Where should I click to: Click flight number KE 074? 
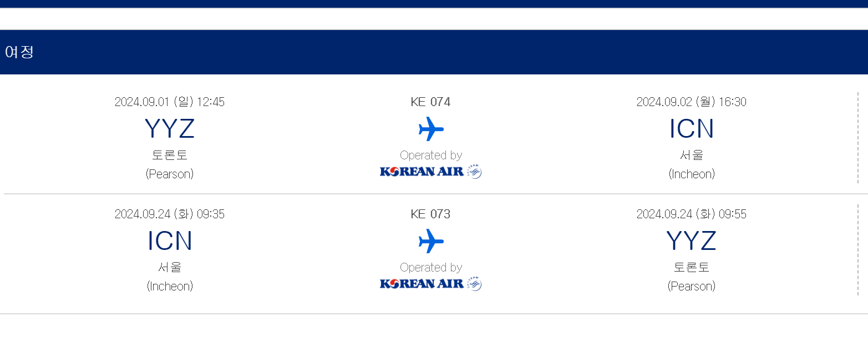coord(430,102)
